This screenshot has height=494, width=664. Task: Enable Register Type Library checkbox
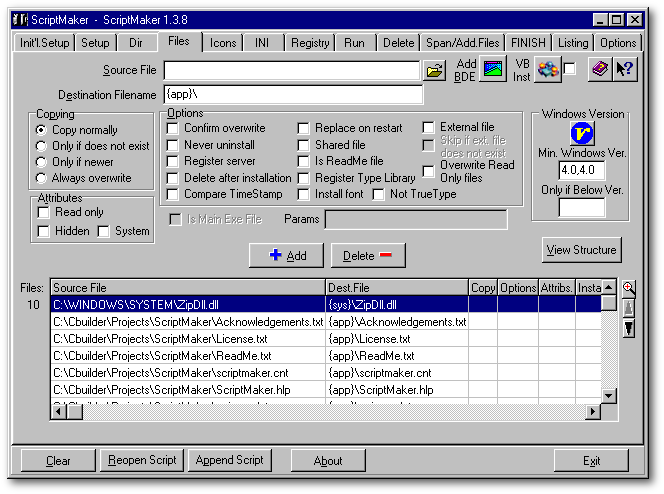(303, 178)
